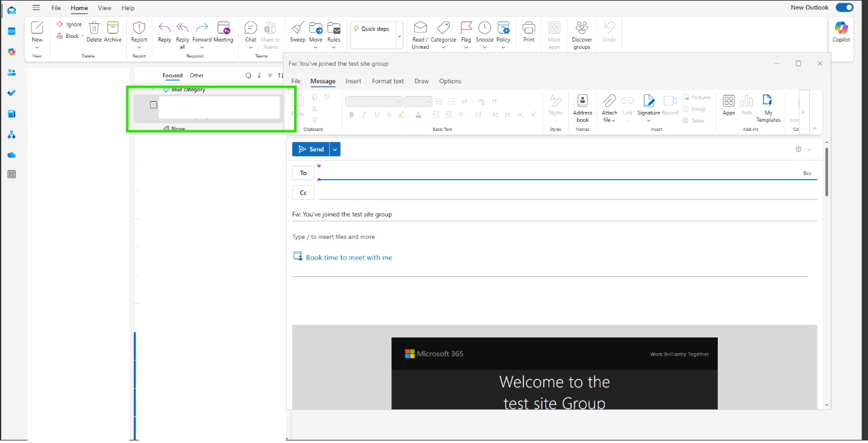868x443 pixels.
Task: Open the Calendar icon in the left app bar
Action: click(11, 31)
